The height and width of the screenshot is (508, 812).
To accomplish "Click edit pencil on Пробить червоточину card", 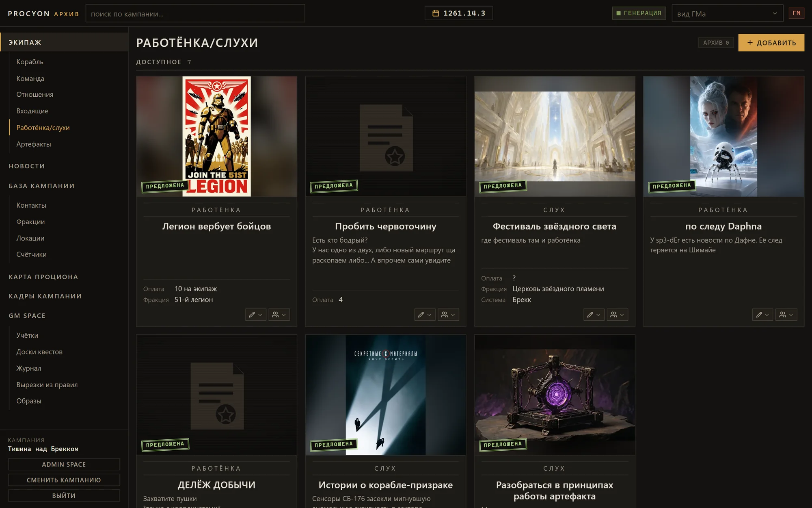I will (x=425, y=315).
